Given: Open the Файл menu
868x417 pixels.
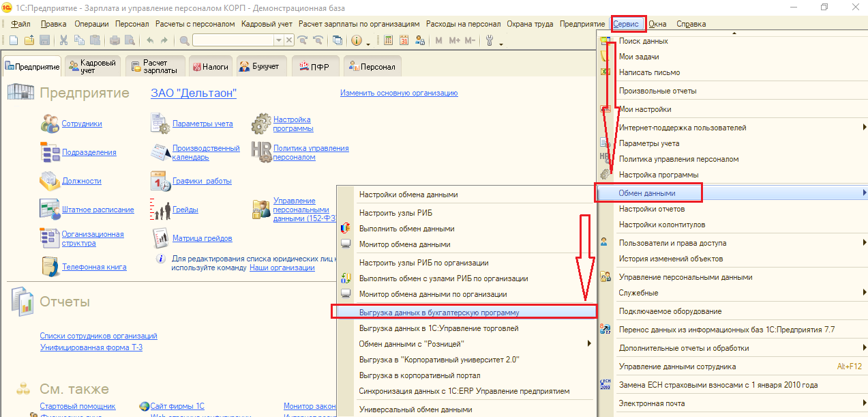Looking at the screenshot, I should click(x=20, y=24).
